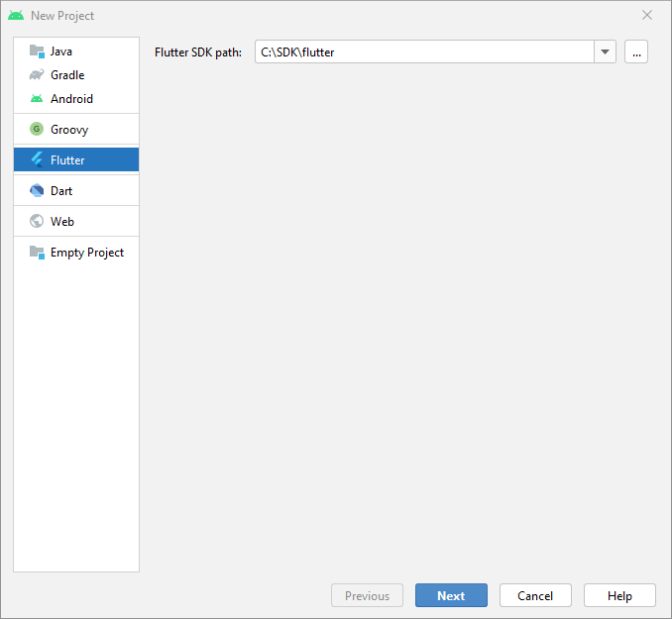
Task: Click the disabled Previous button
Action: [367, 595]
